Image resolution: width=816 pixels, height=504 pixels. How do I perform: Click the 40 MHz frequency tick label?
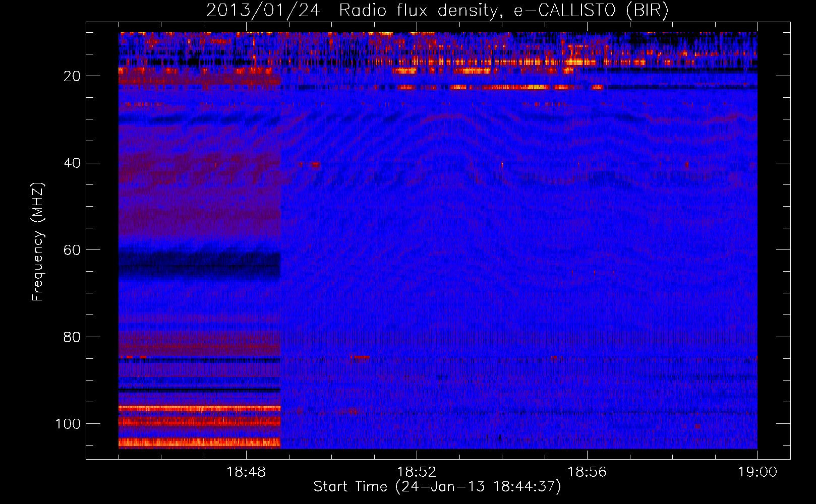pos(72,163)
